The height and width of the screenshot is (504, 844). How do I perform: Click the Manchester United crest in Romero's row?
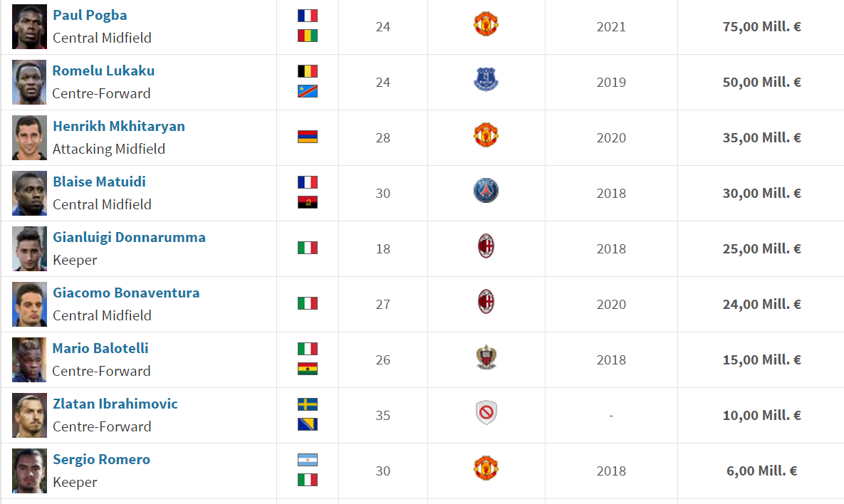click(486, 469)
